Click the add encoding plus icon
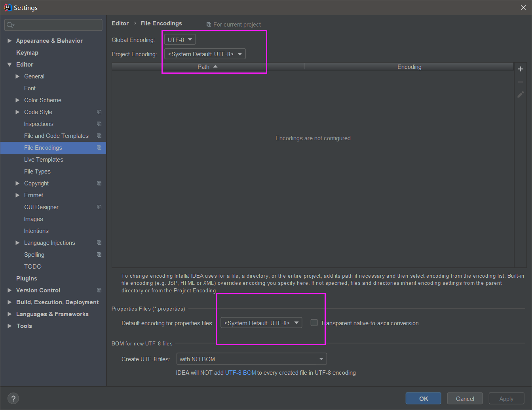The width and height of the screenshot is (532, 410). pos(521,69)
